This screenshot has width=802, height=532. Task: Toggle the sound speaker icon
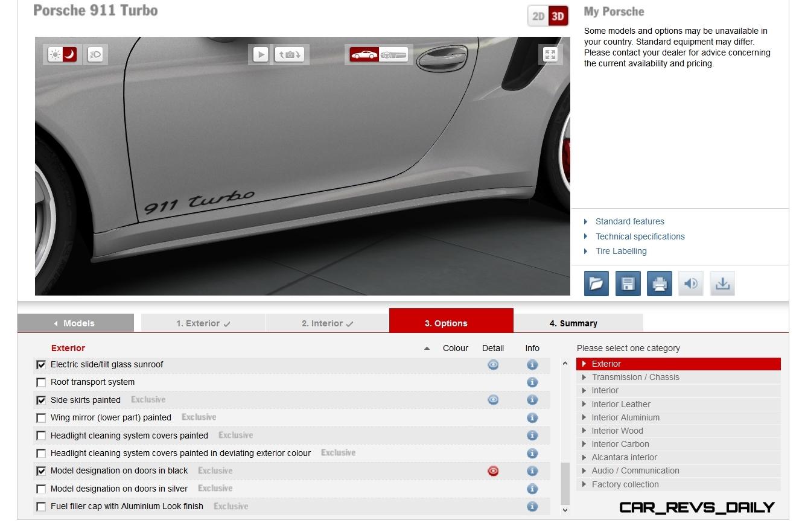tap(690, 283)
